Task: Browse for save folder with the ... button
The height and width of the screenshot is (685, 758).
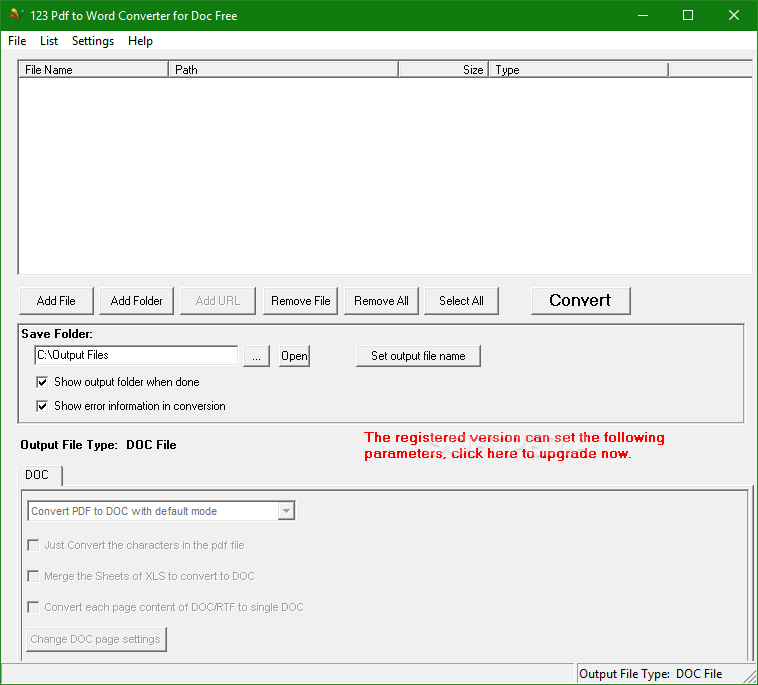Action: [256, 356]
